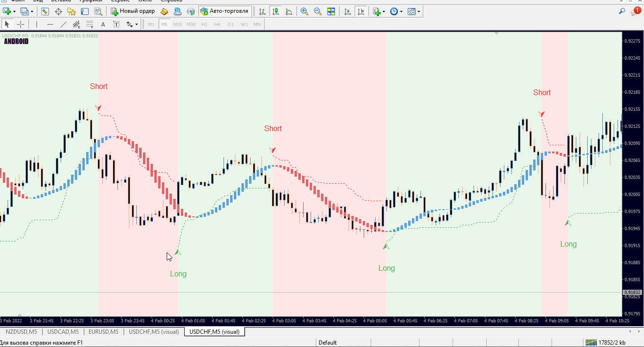Draw a vertical line on chart
The height and width of the screenshot is (347, 644).
tap(37, 24)
